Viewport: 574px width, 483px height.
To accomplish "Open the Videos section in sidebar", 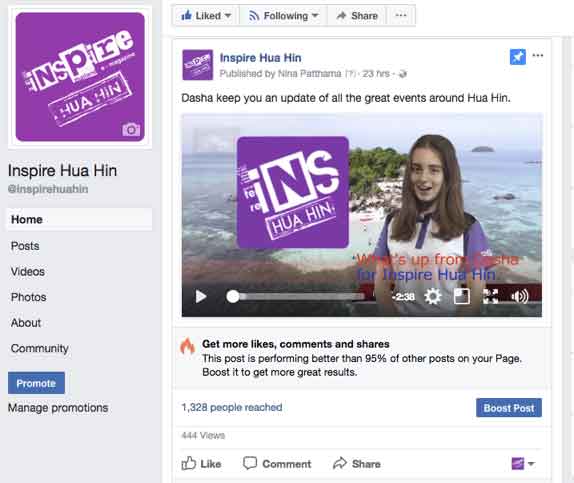I will click(x=28, y=272).
